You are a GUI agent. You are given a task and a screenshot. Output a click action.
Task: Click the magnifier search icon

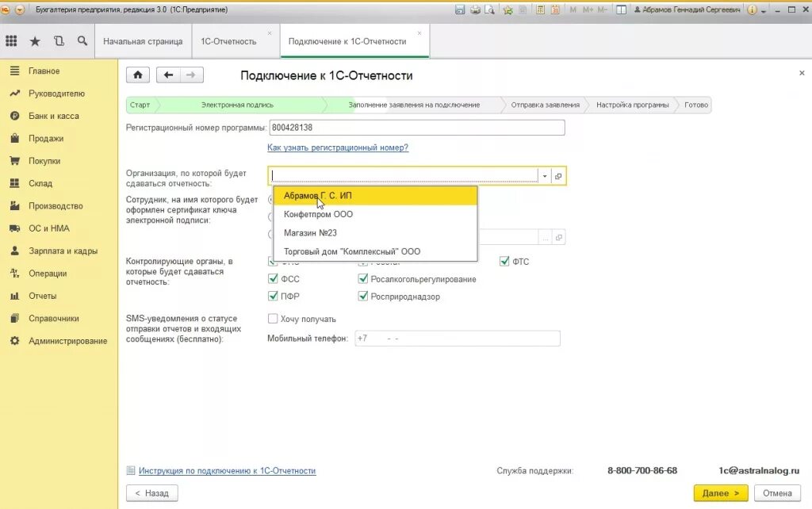point(82,41)
